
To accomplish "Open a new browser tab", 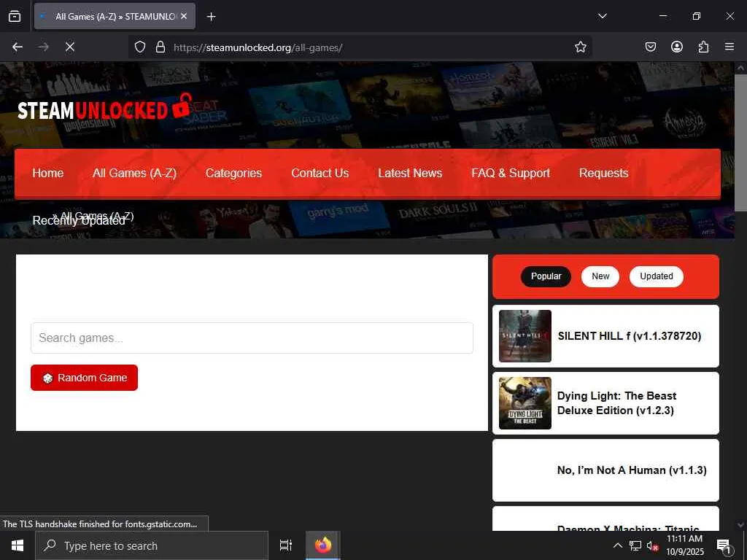I will [211, 17].
